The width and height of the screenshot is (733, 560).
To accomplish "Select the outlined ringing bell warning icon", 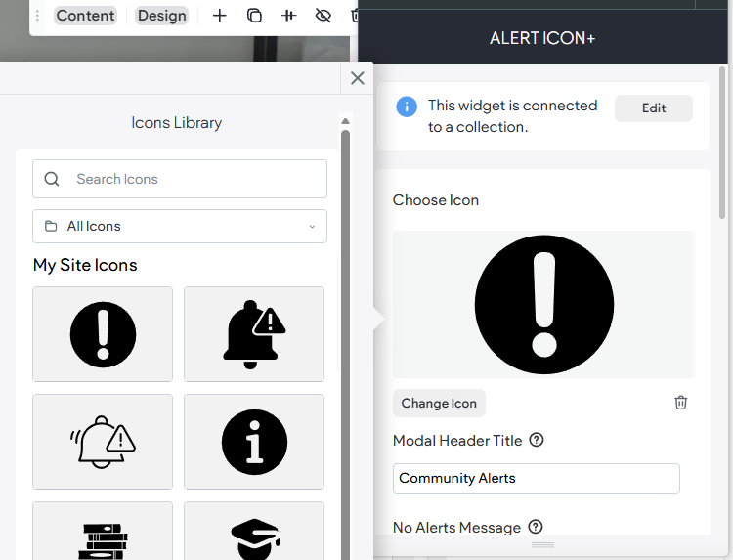I will click(103, 442).
